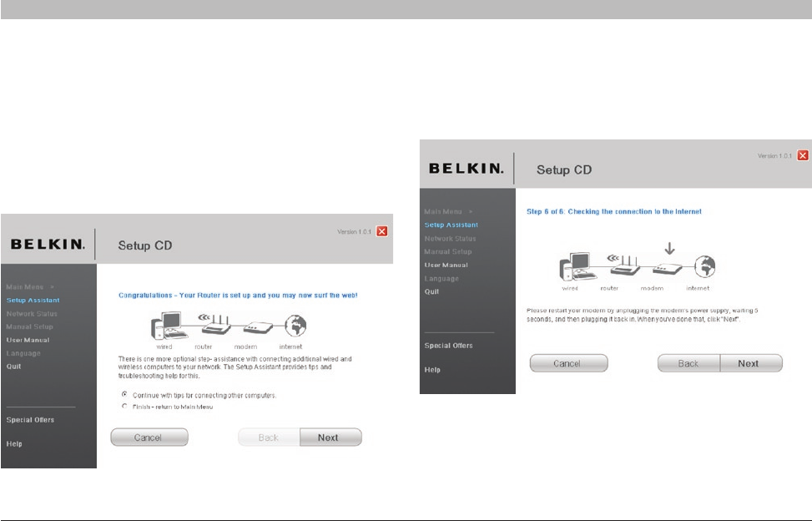Open User Manual in Step 6 window sidebar

pyautogui.click(x=446, y=265)
